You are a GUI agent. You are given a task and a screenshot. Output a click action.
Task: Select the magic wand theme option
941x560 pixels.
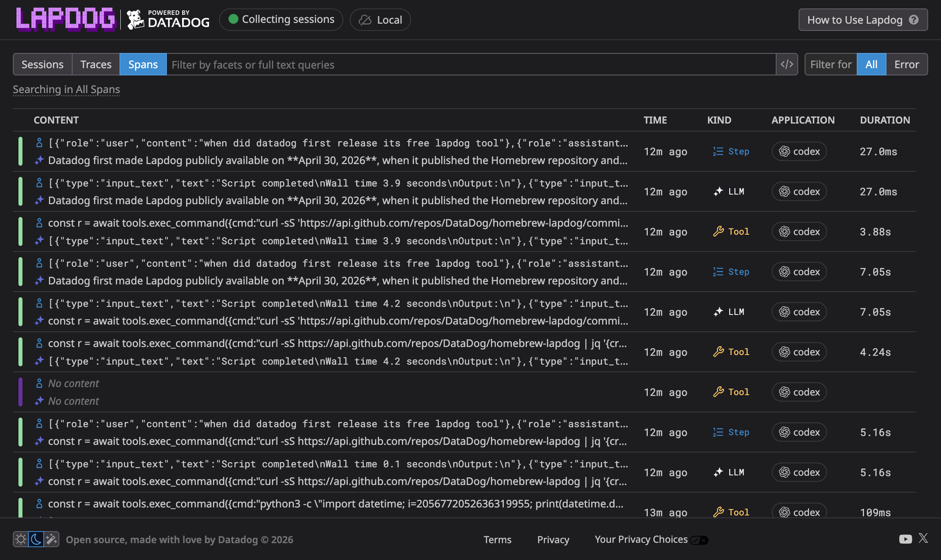point(51,539)
